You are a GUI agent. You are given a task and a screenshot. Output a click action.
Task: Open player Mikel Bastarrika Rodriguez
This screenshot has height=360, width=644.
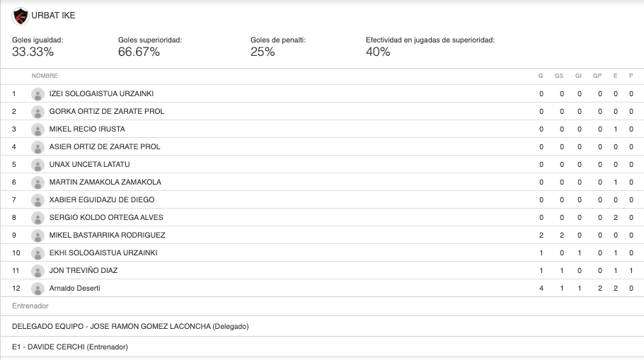click(x=107, y=236)
